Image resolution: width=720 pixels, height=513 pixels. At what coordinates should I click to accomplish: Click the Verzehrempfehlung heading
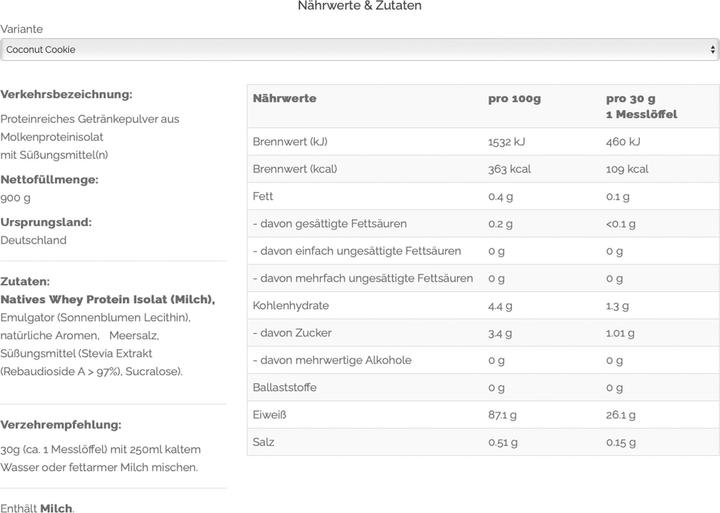pos(61,424)
